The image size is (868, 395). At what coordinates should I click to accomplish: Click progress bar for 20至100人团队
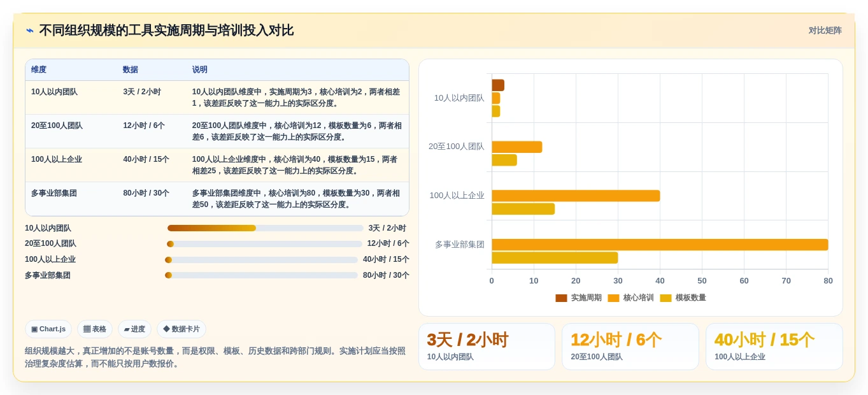[x=264, y=244]
